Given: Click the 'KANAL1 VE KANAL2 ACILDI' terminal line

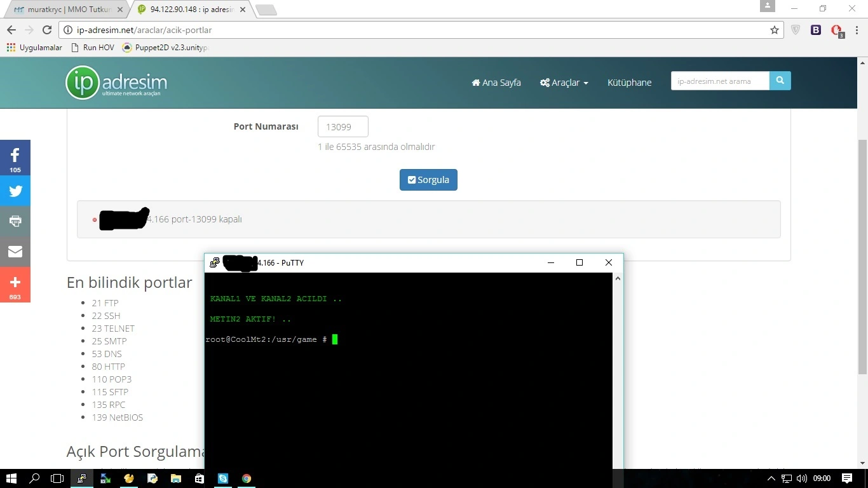Looking at the screenshot, I should 276,299.
